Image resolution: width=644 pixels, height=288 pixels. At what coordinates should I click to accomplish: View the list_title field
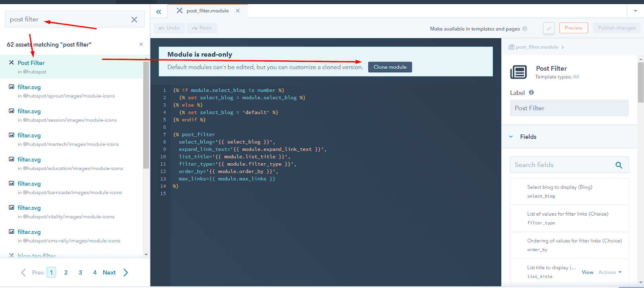coord(588,272)
